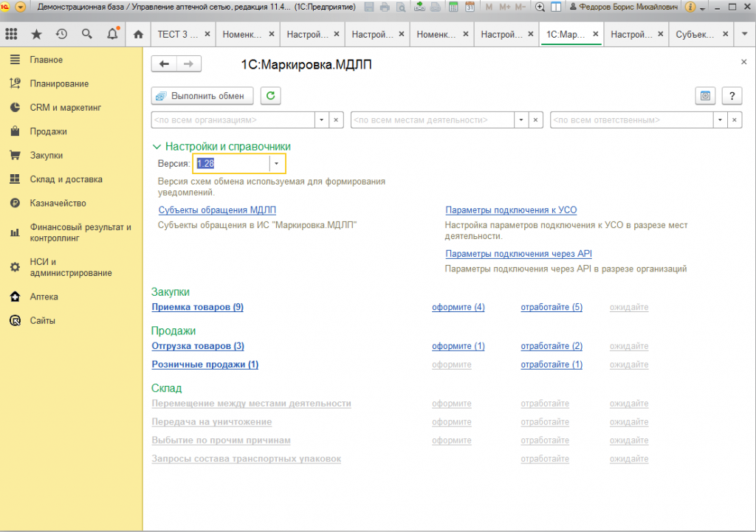756x532 pixels.
Task: Clear the places of activity filter
Action: (535, 120)
